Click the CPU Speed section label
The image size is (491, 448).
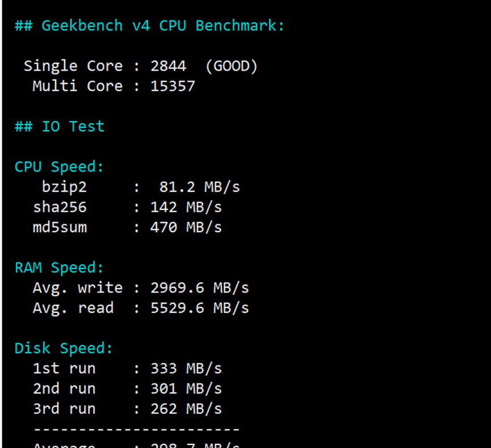click(59, 167)
